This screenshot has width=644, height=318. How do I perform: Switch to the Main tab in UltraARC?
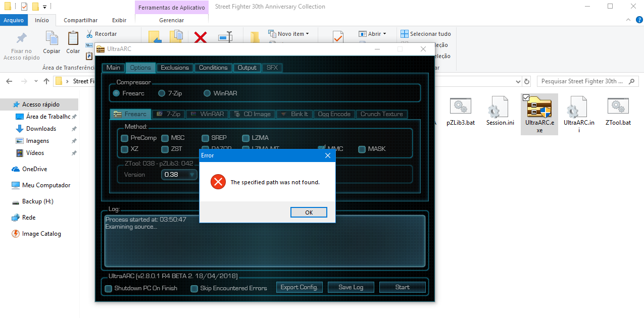pyautogui.click(x=113, y=68)
